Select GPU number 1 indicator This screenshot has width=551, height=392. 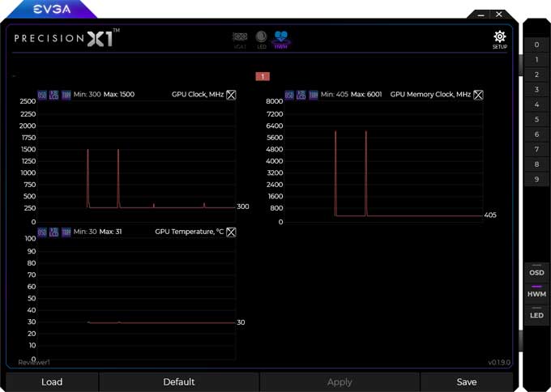click(x=263, y=77)
